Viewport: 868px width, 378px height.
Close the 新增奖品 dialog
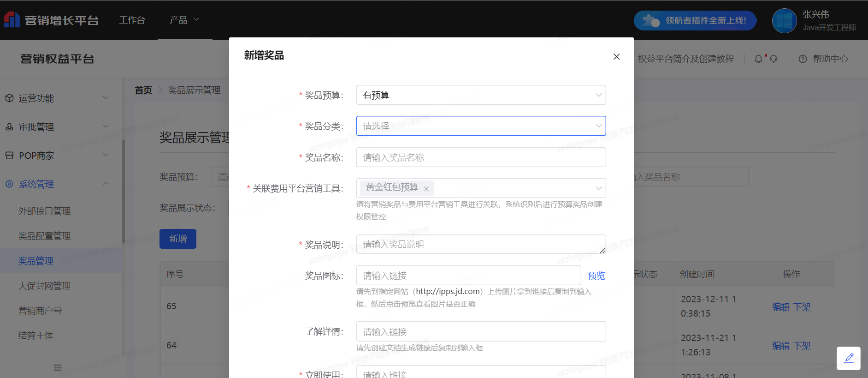[x=616, y=57]
